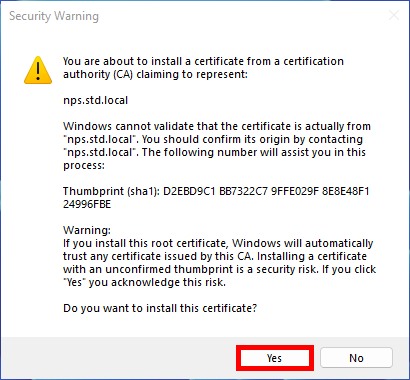This screenshot has width=410, height=380.
Task: Select the standalone nps.std.local CA name line
Action: [x=96, y=100]
